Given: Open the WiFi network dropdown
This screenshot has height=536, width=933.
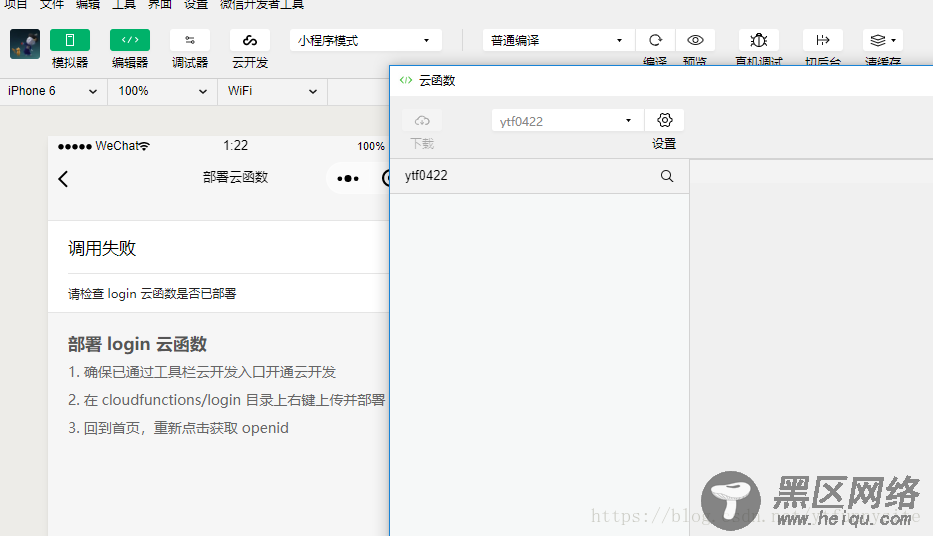Looking at the screenshot, I should [273, 91].
